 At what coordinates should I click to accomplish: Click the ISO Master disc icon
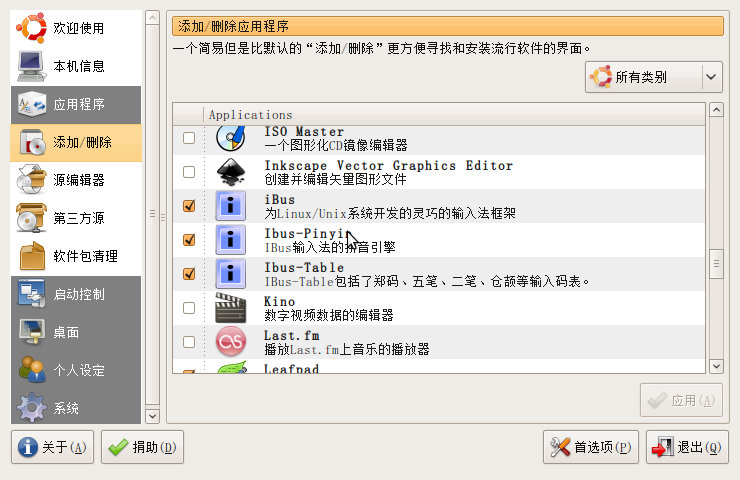[231, 138]
